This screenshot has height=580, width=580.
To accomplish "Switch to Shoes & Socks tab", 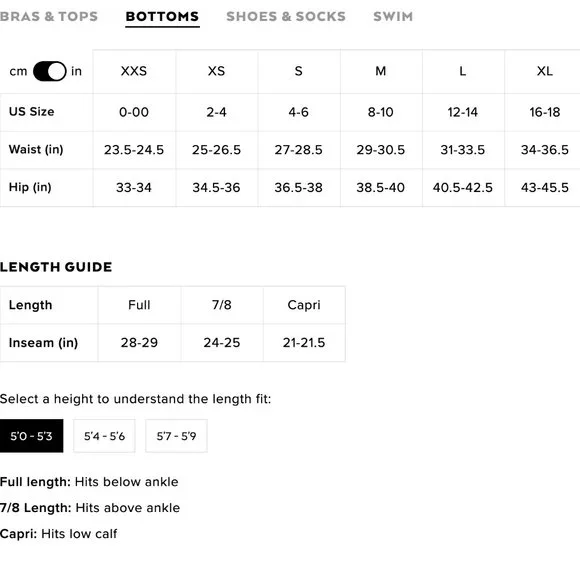I will [286, 17].
